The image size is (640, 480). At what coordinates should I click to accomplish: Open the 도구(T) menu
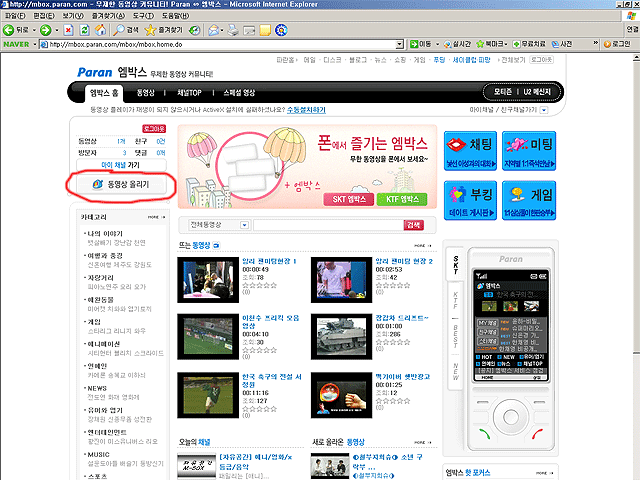[x=143, y=16]
